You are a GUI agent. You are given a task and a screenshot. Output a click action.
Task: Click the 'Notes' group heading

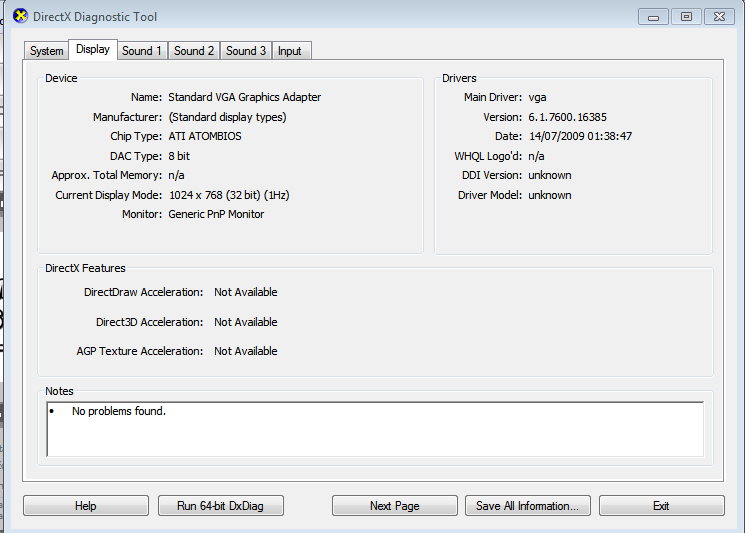point(59,391)
